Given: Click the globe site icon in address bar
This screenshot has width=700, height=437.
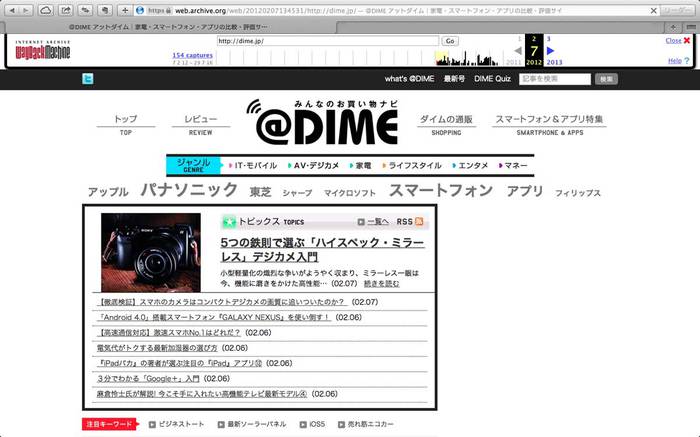Looking at the screenshot, I should (x=140, y=10).
